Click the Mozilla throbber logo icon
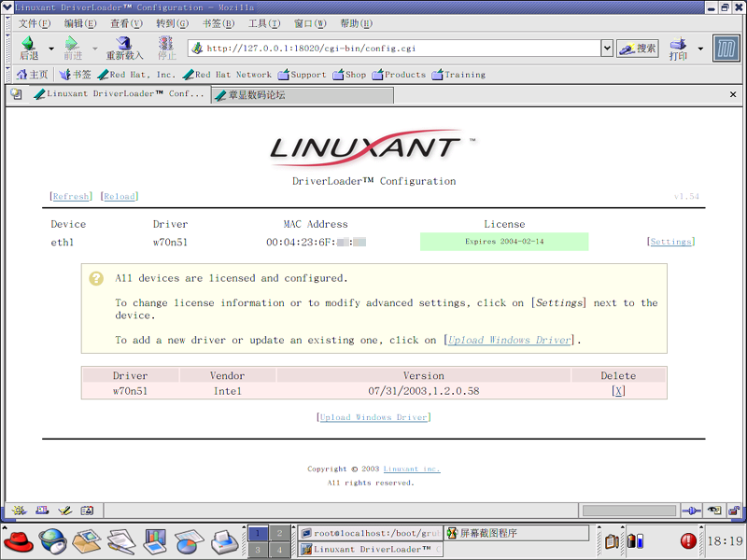 coord(726,49)
